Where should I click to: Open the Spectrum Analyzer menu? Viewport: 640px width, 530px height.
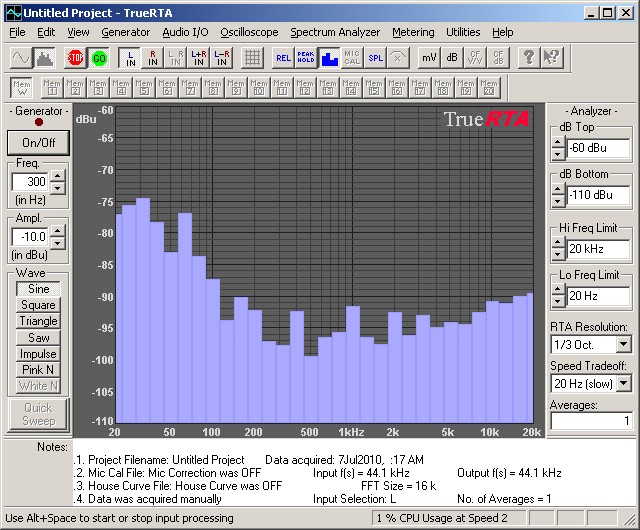[x=335, y=32]
